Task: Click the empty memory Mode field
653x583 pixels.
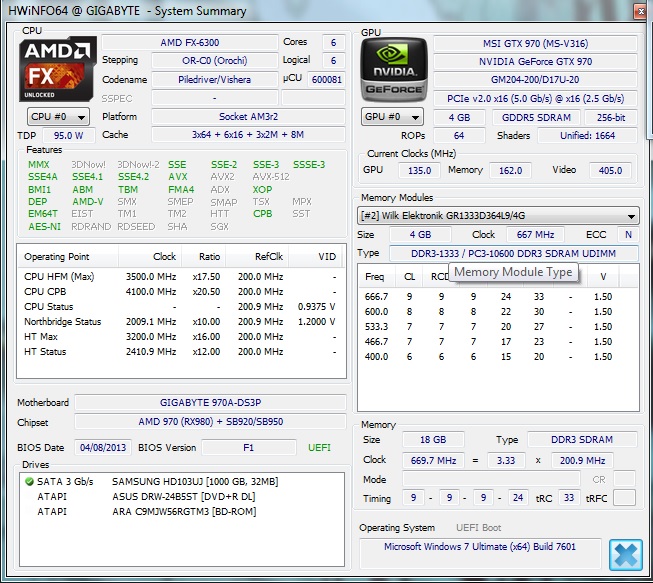Action: [491, 479]
